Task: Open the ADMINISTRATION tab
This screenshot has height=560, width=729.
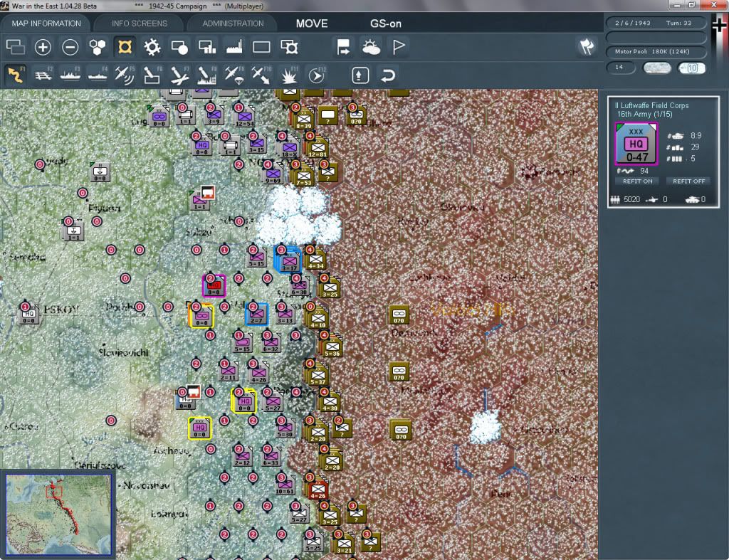Action: point(233,23)
